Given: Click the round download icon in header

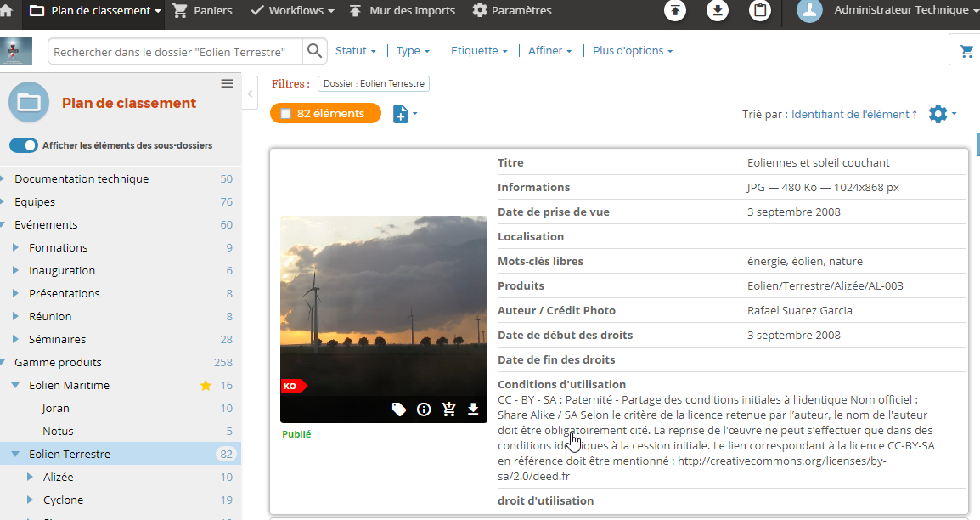Looking at the screenshot, I should coord(718,11).
